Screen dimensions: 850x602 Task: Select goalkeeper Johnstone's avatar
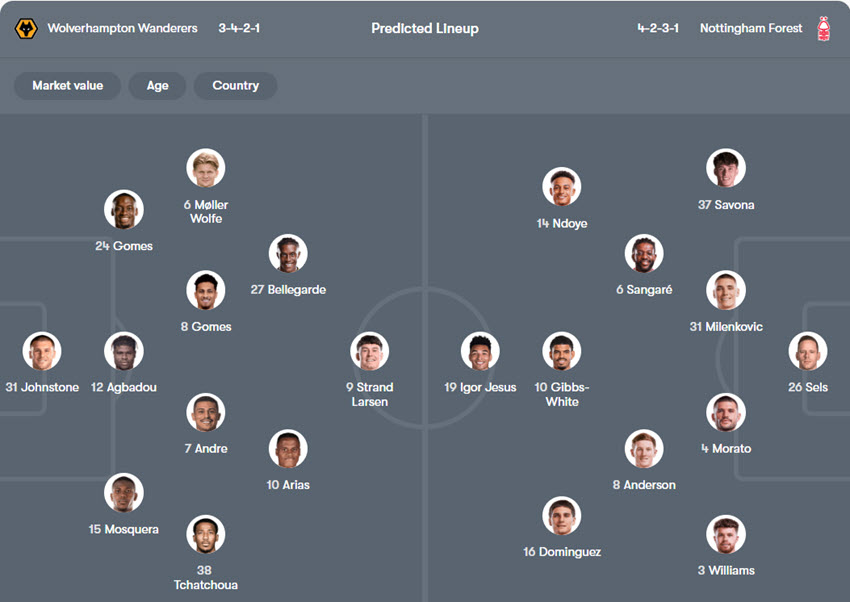point(42,352)
